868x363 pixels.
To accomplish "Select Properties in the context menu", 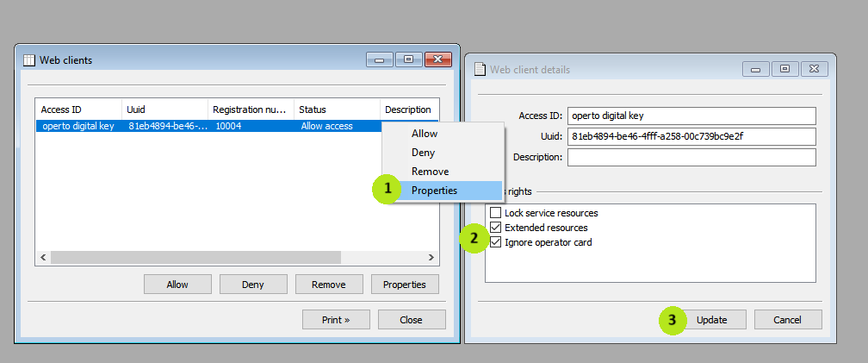I will click(x=434, y=191).
